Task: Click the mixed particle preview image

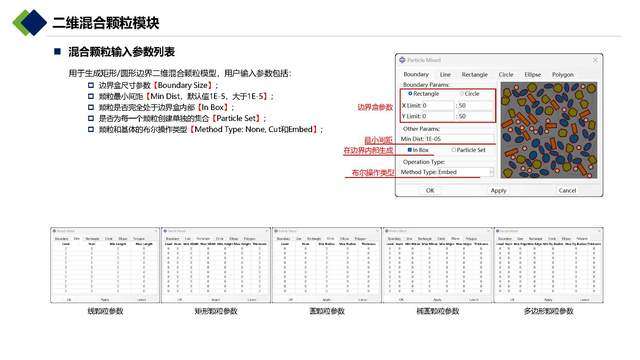Action: [549, 130]
